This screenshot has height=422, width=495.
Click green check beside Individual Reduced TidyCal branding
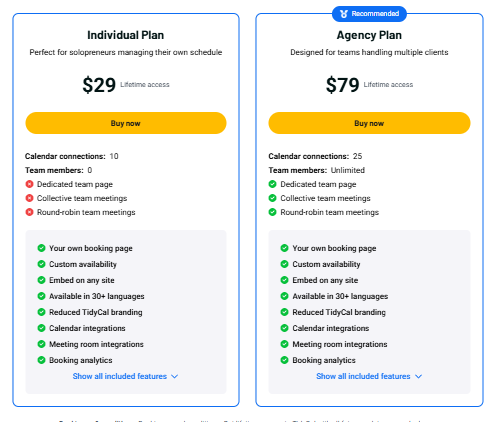click(x=41, y=312)
